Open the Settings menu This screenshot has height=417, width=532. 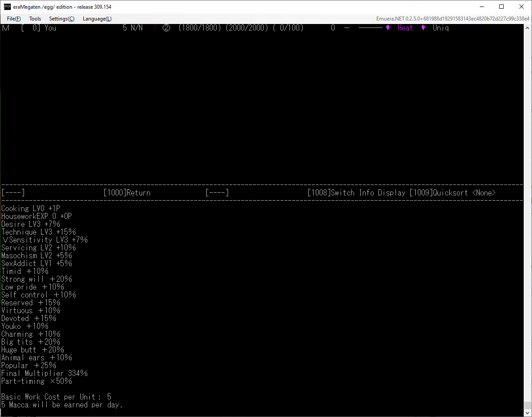(x=61, y=19)
